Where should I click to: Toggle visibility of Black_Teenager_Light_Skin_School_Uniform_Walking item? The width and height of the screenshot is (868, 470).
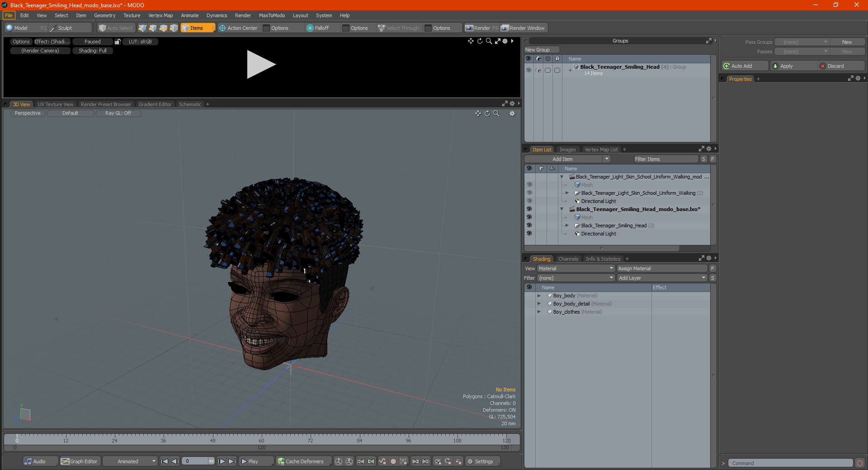pyautogui.click(x=529, y=193)
